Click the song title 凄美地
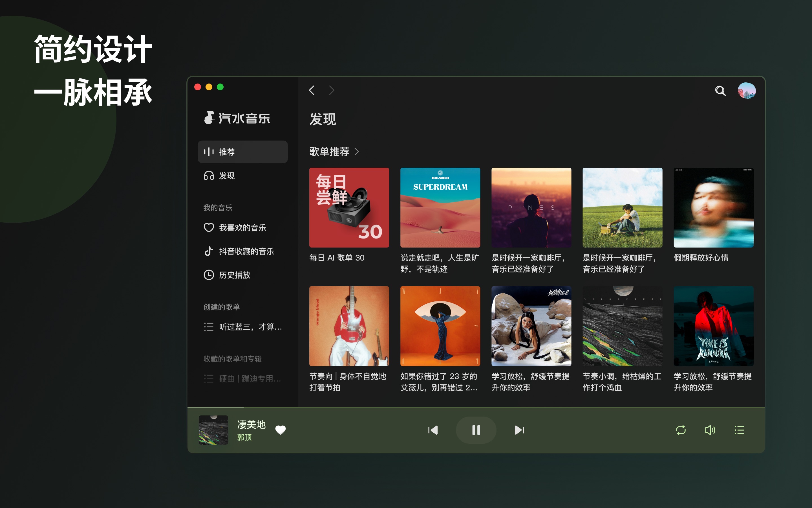The height and width of the screenshot is (508, 812). [x=251, y=425]
